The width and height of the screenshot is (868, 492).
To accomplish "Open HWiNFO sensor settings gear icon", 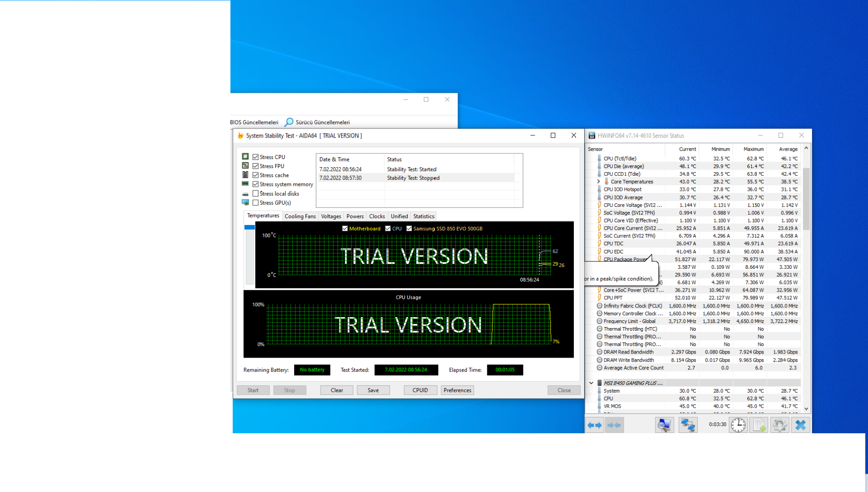I will tap(780, 425).
